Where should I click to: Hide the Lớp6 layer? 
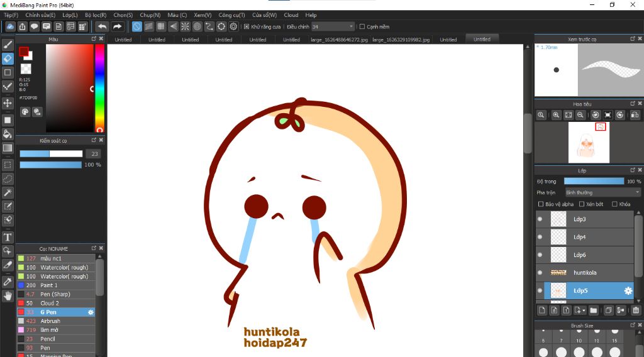click(x=540, y=255)
